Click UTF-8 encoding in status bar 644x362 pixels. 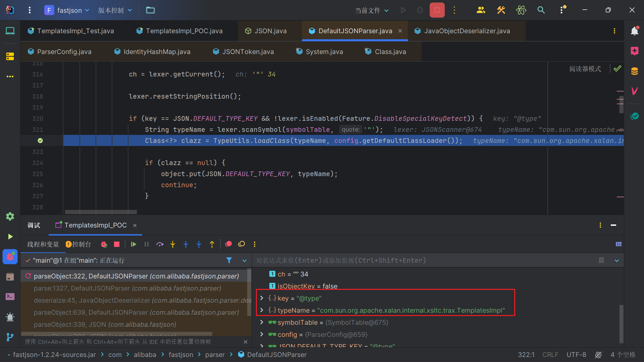pyautogui.click(x=576, y=355)
